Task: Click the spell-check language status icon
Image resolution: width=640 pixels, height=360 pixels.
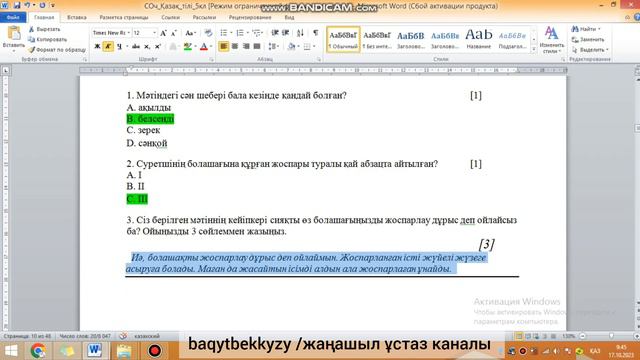Action: (x=123, y=336)
